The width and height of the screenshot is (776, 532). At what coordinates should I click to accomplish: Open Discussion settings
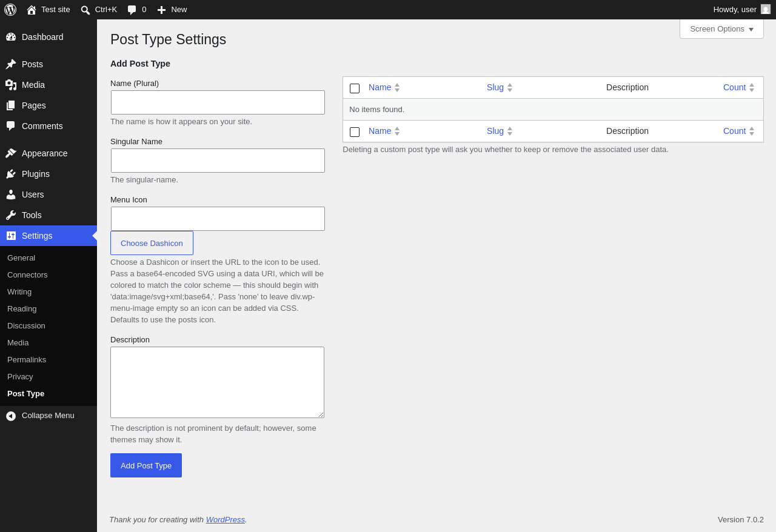(x=26, y=325)
